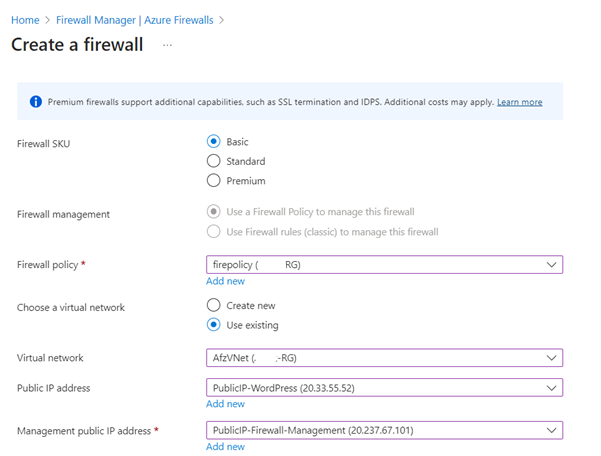Choose Create new virtual network option
Image resolution: width=601 pixels, height=456 pixels.
coord(213,305)
